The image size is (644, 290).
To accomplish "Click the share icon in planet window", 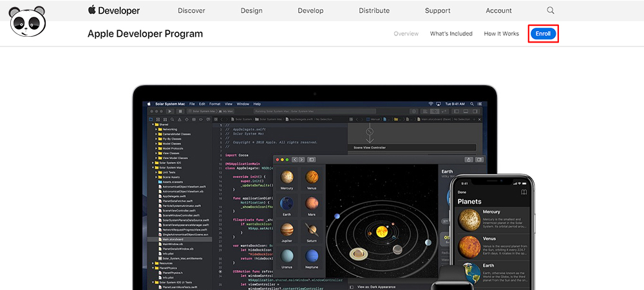I will 469,159.
